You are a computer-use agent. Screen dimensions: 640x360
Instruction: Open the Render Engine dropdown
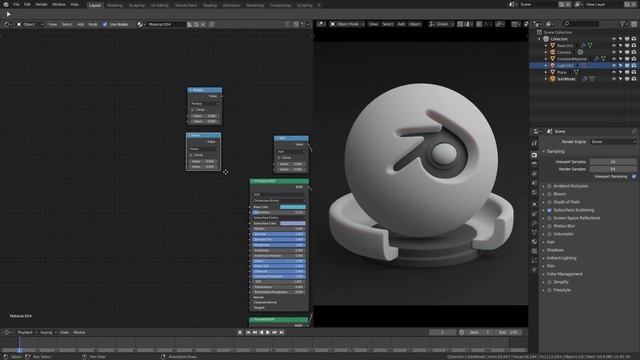coord(613,142)
